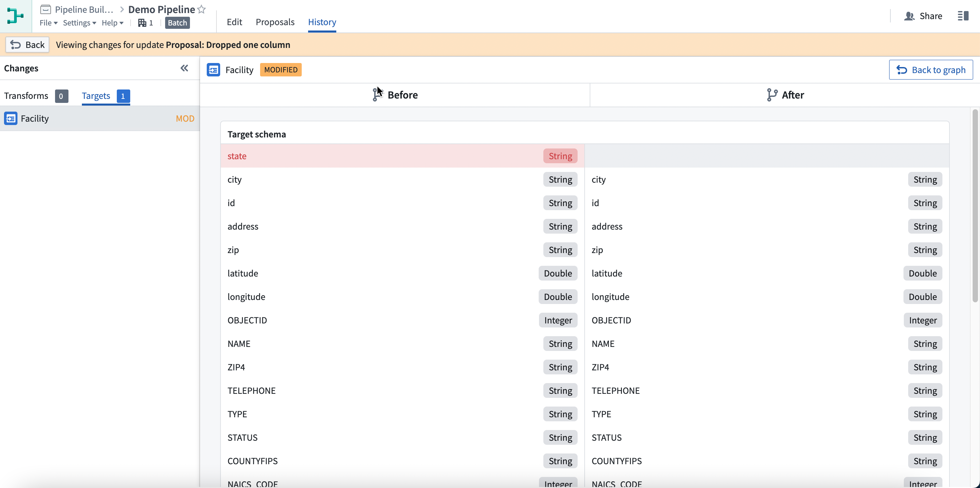Click the branch icon next to Before
The height and width of the screenshot is (488, 980).
(377, 95)
